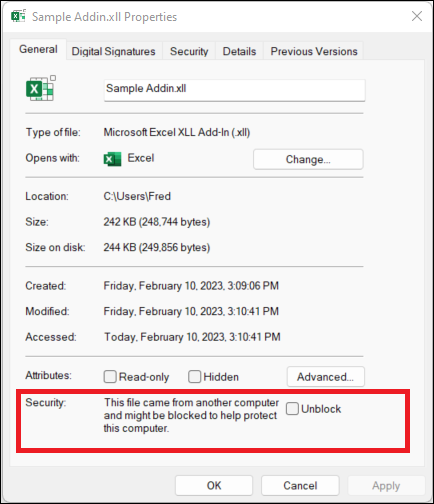This screenshot has width=434, height=504.
Task: Click the Created: label
Action: pos(46,286)
